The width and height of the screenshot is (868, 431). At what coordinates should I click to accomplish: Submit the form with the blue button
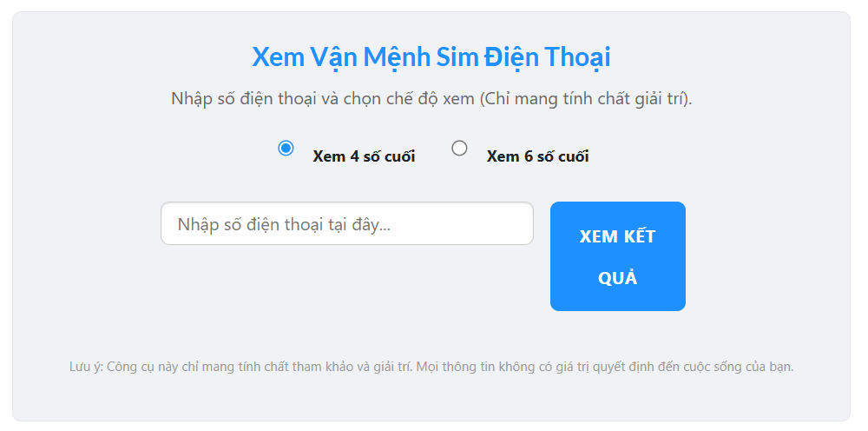[617, 256]
